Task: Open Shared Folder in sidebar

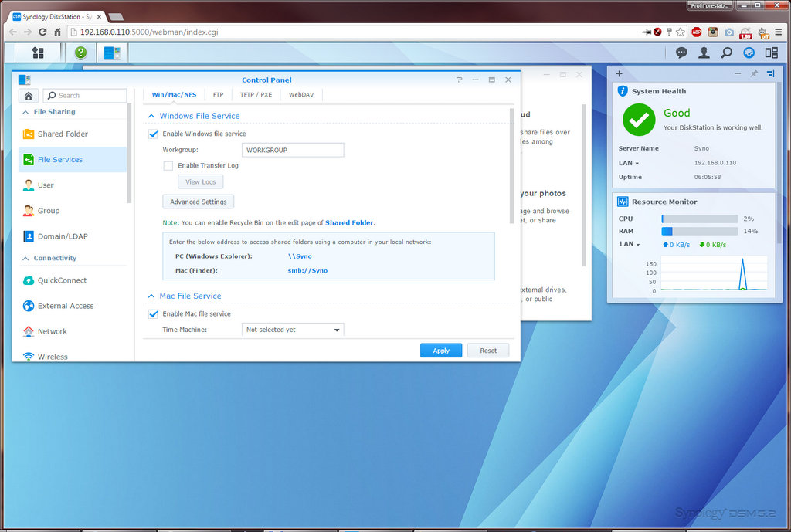Action: tap(72, 134)
